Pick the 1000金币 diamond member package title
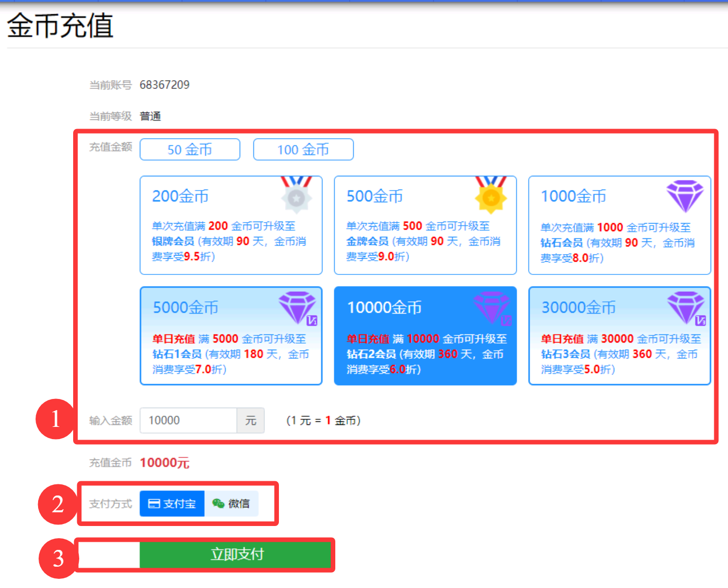 click(573, 196)
